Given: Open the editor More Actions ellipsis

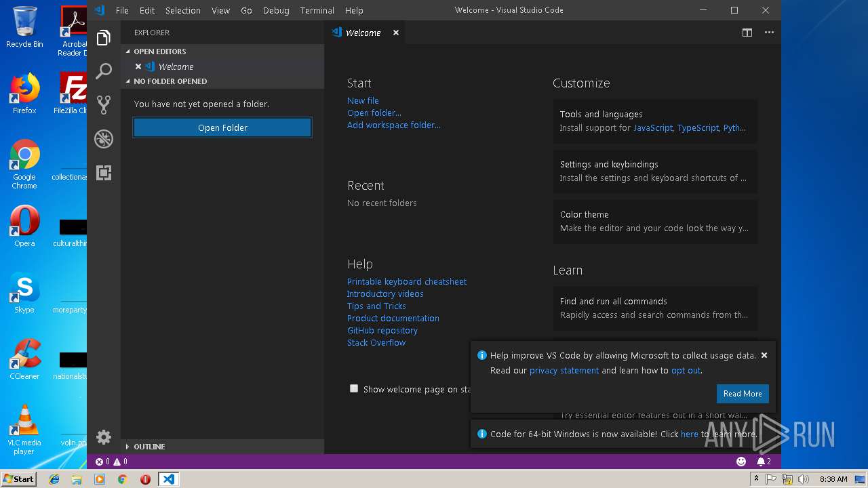Looking at the screenshot, I should point(769,33).
